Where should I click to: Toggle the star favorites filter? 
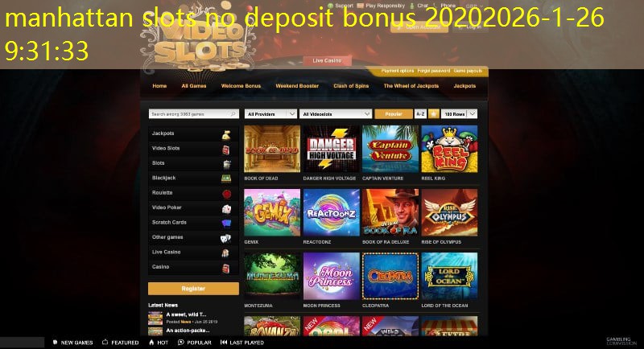(433, 114)
